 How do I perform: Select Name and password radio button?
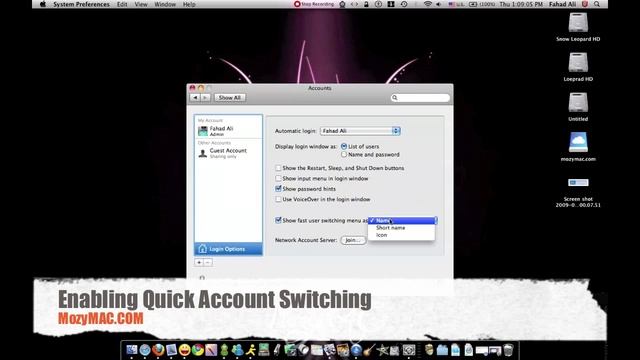point(344,154)
